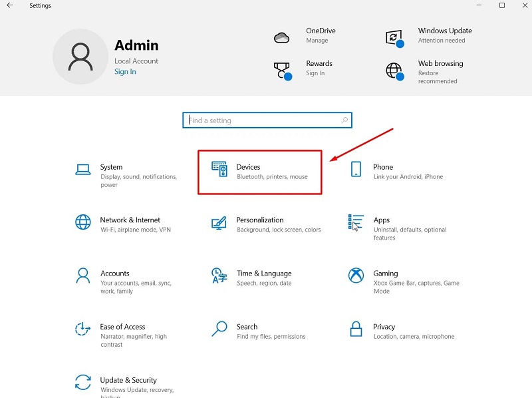Screen dimensions: 532x398
Task: Open the Search magnifier category icon
Action: click(219, 328)
